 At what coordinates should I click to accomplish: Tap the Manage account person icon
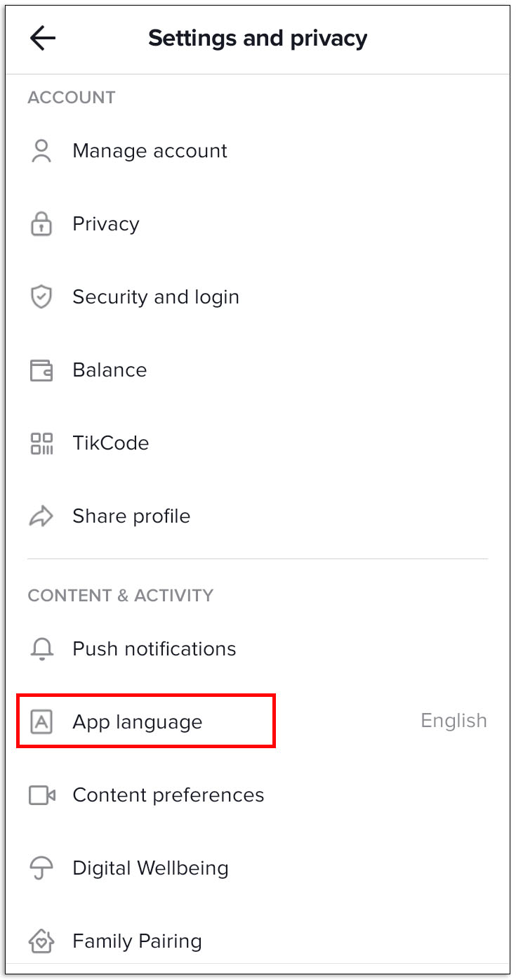coord(41,151)
